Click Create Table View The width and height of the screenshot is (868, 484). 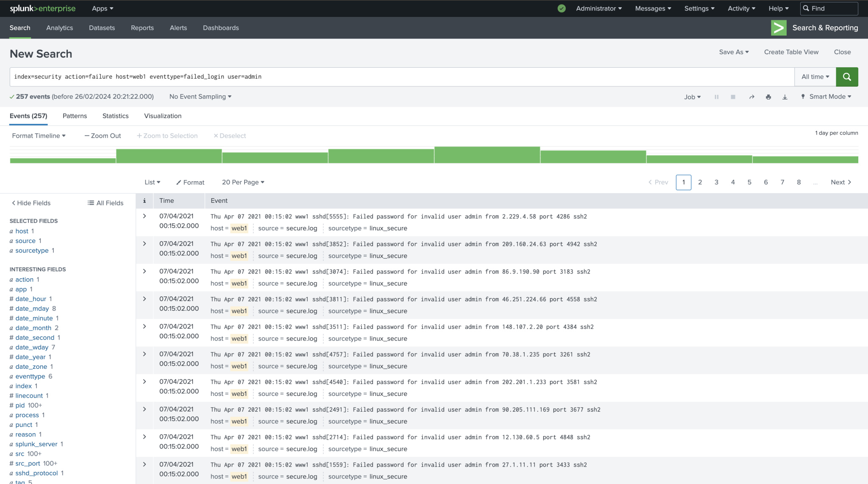[x=791, y=52]
